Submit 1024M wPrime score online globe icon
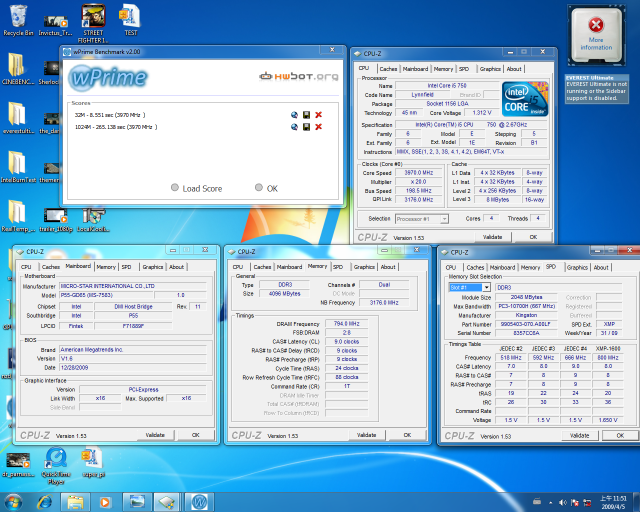Viewport: 640px width, 512px height. point(294,127)
